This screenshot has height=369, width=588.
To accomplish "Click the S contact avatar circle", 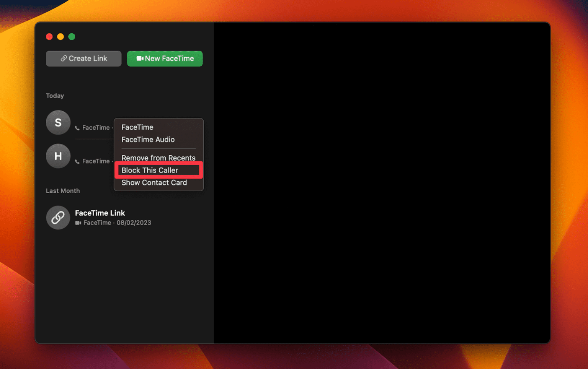I will coord(58,122).
